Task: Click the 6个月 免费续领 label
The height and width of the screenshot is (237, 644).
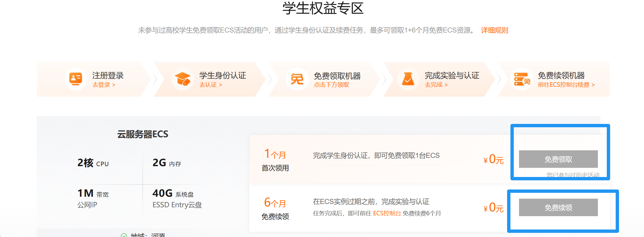Action: point(275,209)
